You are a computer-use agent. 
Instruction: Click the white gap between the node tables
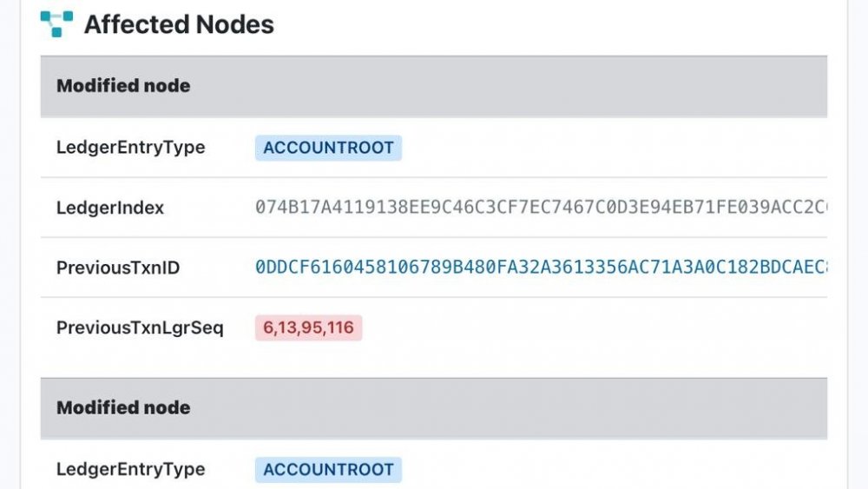point(434,367)
